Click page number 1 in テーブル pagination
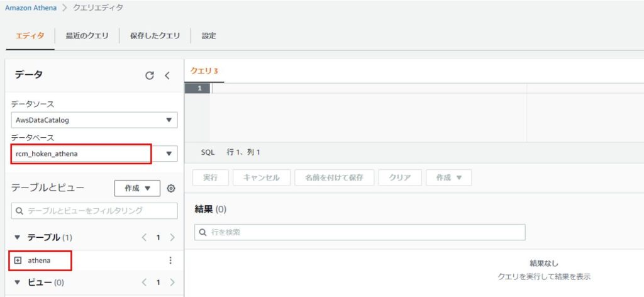This screenshot has height=297, width=644. 158,237
